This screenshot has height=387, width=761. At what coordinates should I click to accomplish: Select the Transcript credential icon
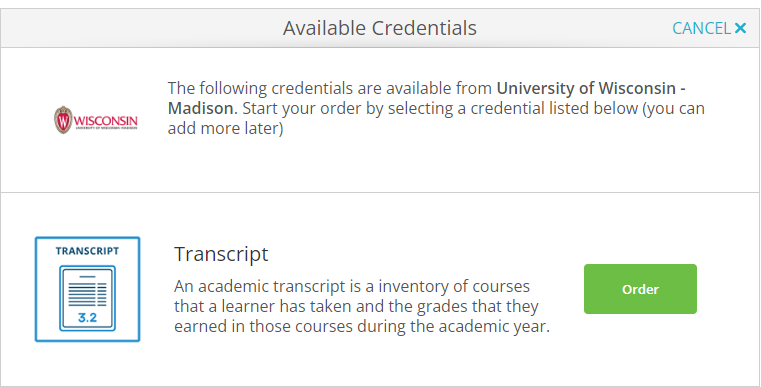tap(87, 289)
